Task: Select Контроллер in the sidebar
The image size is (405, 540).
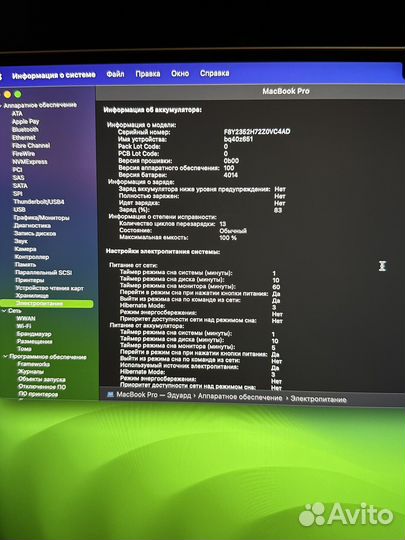Action: click(32, 257)
